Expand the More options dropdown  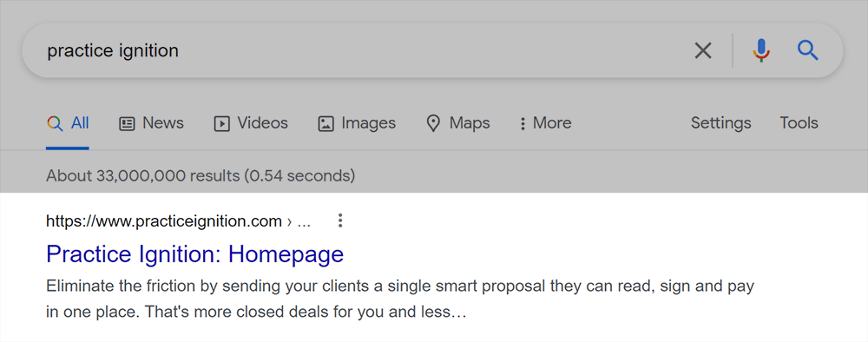pyautogui.click(x=545, y=123)
